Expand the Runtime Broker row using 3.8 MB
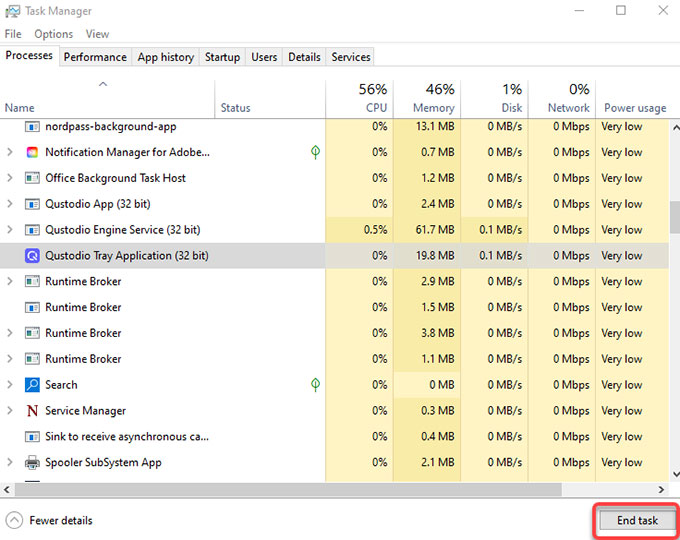 point(10,333)
